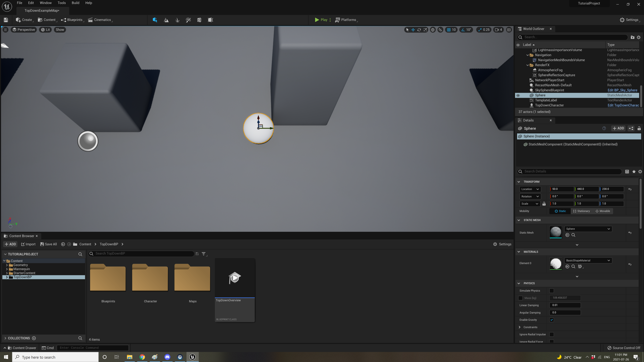Viewport: 644px width, 362px height.
Task: Click Edit BP_Sky_Sphere button in outliner
Action: pos(622,90)
